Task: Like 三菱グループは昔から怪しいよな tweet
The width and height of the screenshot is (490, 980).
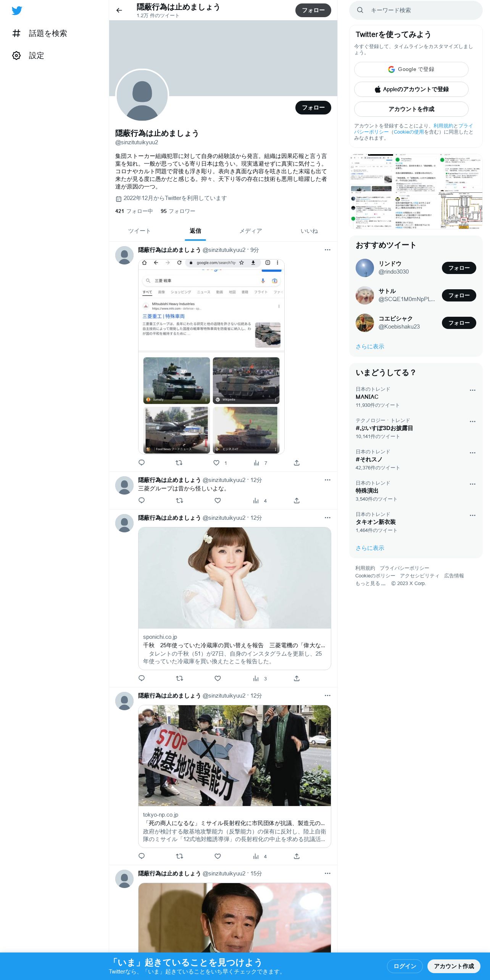Action: [218, 500]
